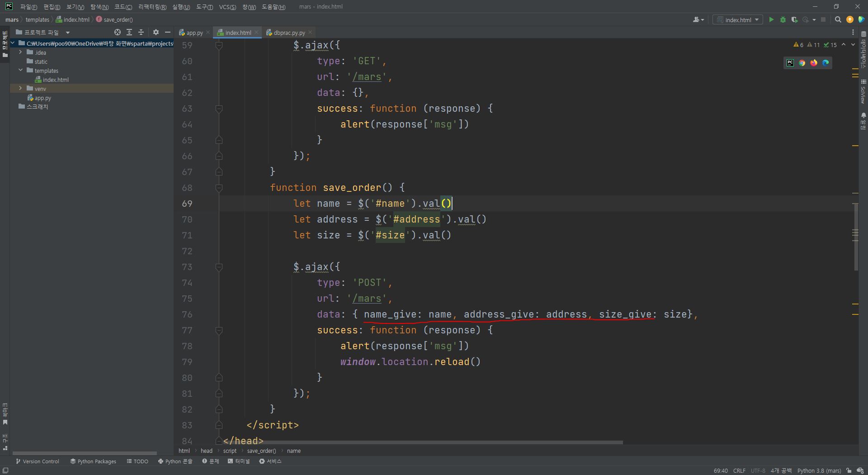Open IDE settings sync status icon
868x475 pixels.
pyautogui.click(x=860, y=471)
